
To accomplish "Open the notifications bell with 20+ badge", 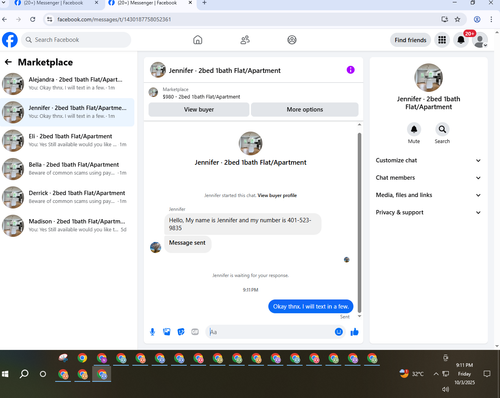I will point(461,40).
